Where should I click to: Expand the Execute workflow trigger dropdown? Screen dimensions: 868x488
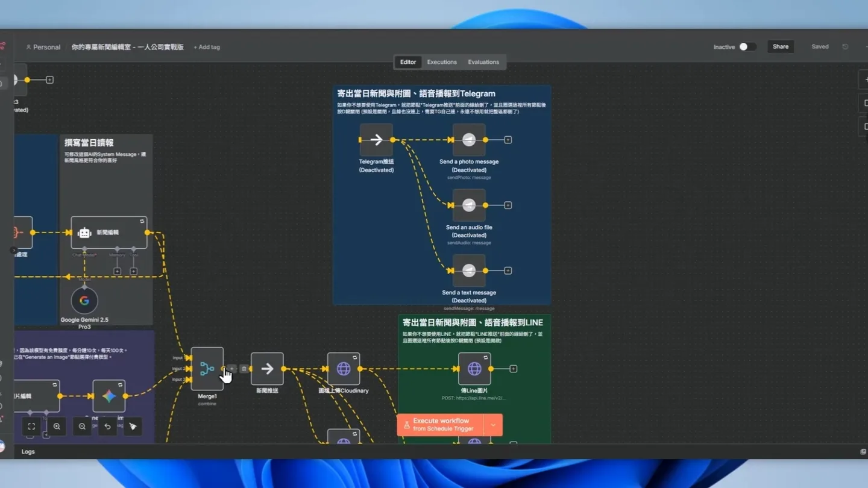(493, 425)
